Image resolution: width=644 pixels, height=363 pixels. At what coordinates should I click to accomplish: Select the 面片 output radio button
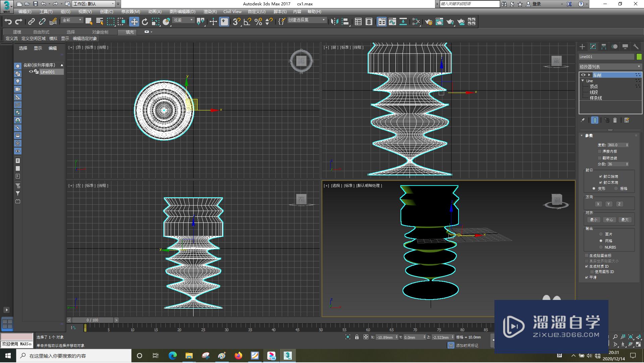(x=601, y=234)
